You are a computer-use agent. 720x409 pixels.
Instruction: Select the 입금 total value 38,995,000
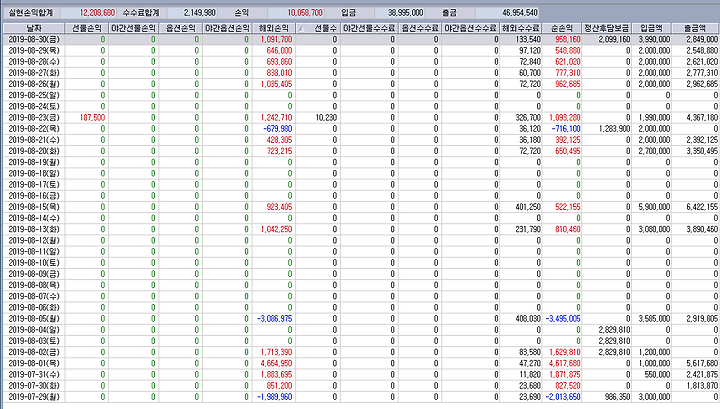point(405,13)
